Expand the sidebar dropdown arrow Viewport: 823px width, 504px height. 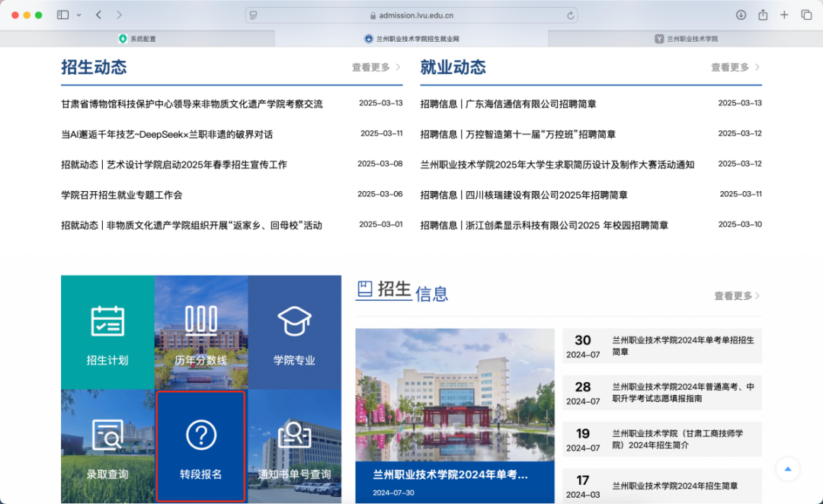78,15
